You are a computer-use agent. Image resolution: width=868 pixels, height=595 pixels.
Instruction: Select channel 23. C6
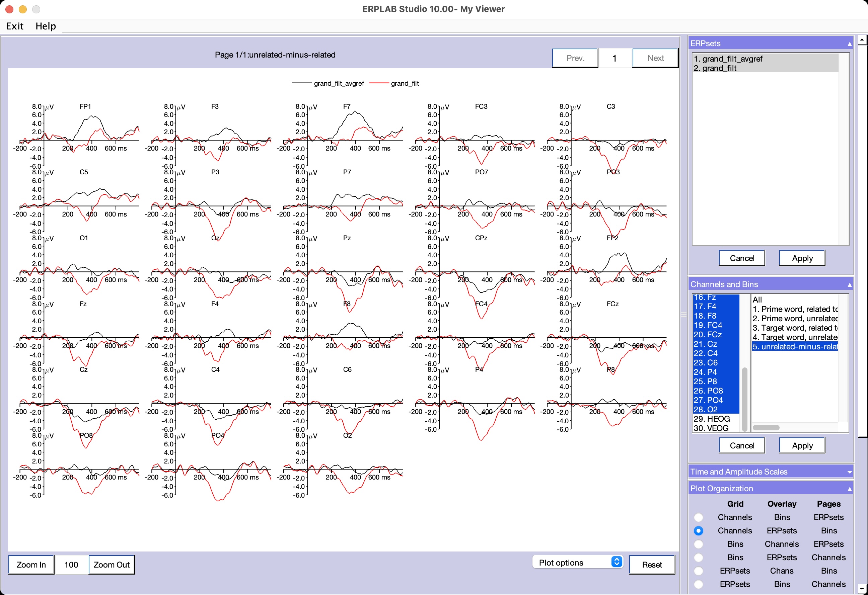click(716, 362)
